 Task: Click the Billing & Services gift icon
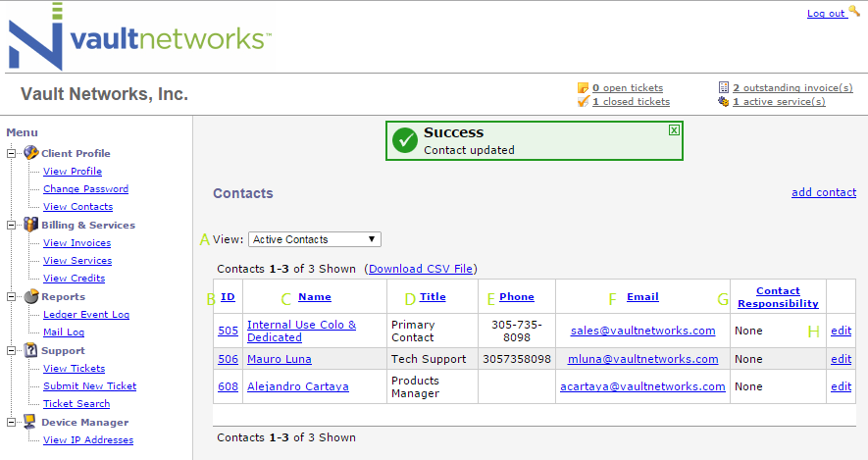[x=31, y=225]
